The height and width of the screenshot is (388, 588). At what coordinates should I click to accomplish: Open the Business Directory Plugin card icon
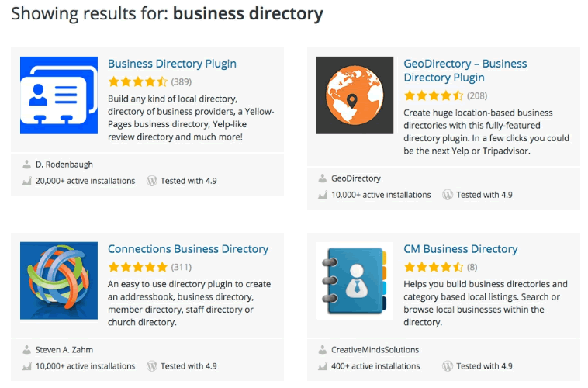click(x=59, y=95)
